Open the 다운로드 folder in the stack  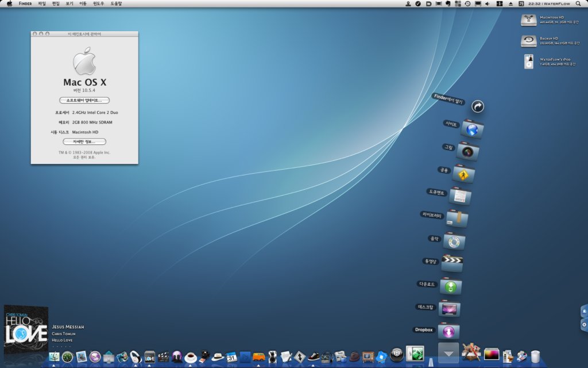point(451,286)
